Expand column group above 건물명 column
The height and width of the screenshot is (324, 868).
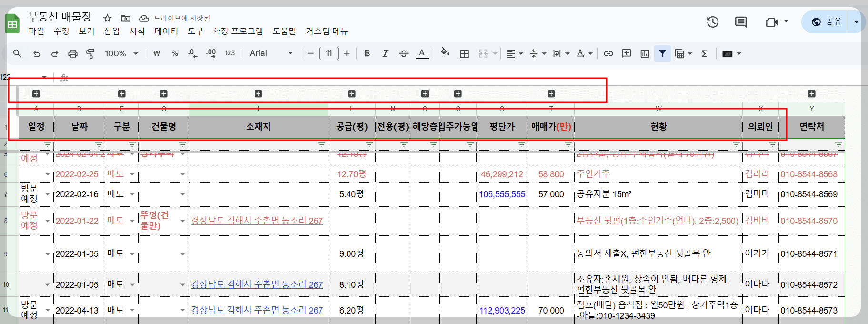(164, 94)
